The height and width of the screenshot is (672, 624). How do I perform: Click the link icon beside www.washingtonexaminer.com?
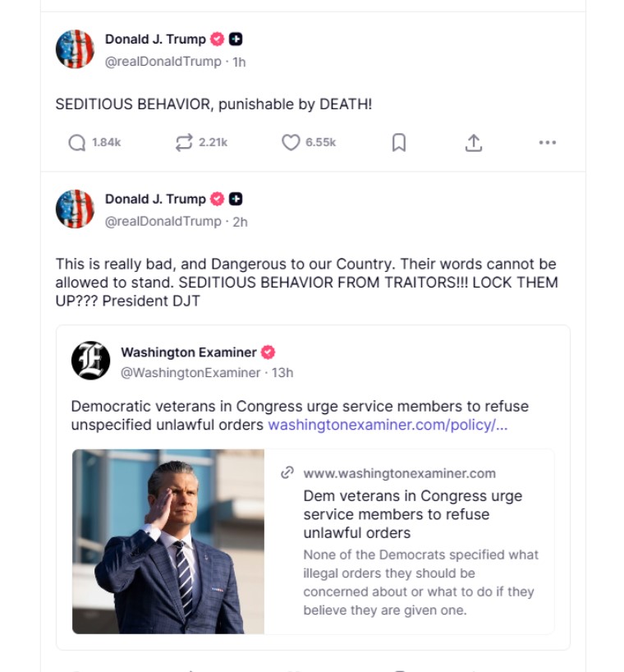287,473
